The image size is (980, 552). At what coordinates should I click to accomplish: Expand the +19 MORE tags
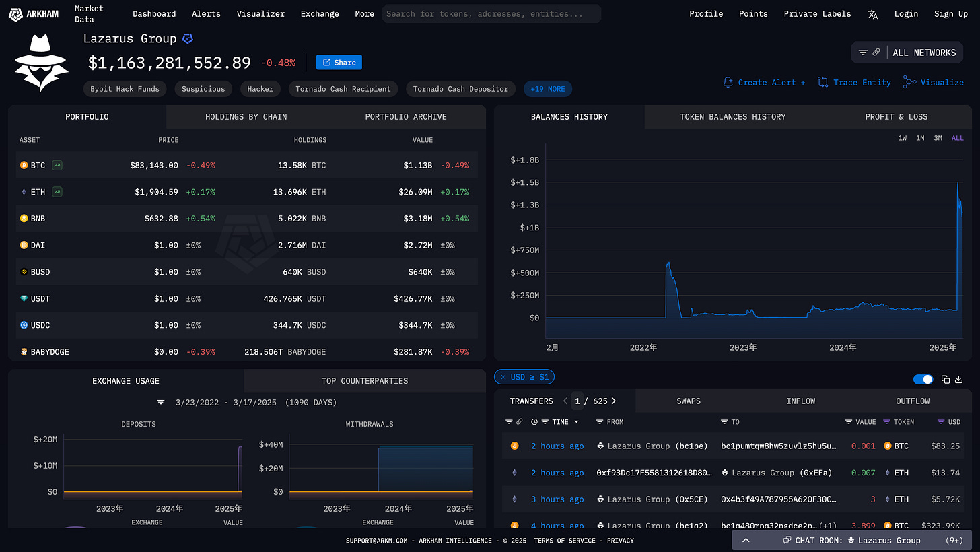(548, 89)
